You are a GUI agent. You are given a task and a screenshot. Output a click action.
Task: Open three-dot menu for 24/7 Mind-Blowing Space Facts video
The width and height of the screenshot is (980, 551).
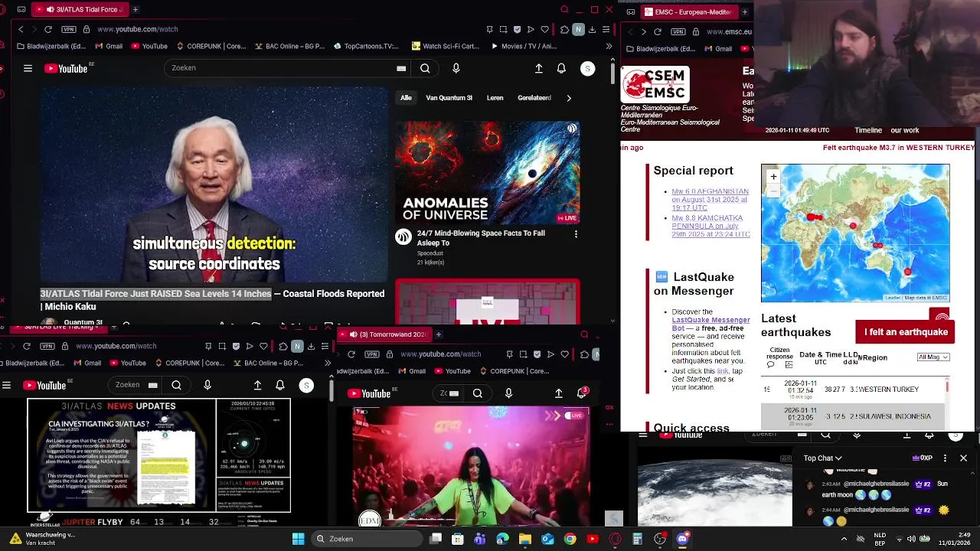point(576,234)
